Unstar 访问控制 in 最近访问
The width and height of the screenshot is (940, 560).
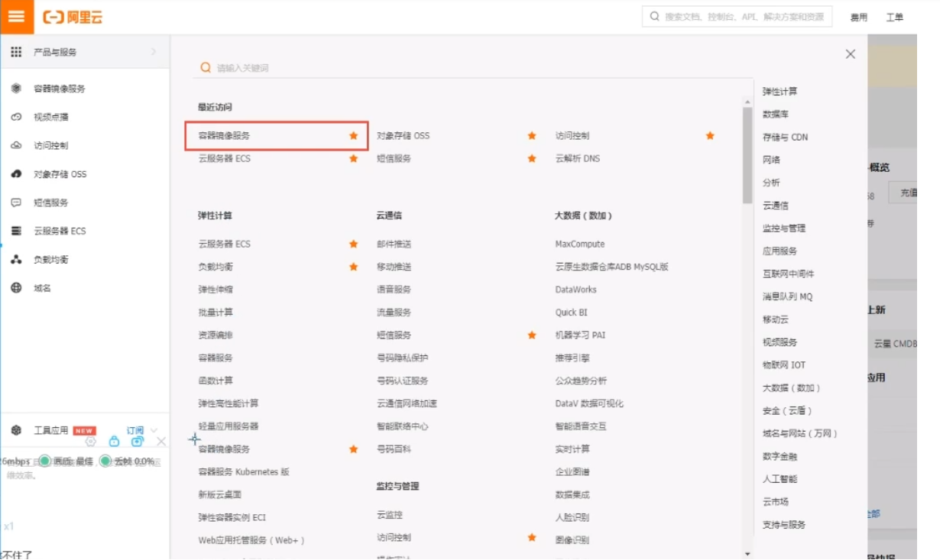pos(710,135)
